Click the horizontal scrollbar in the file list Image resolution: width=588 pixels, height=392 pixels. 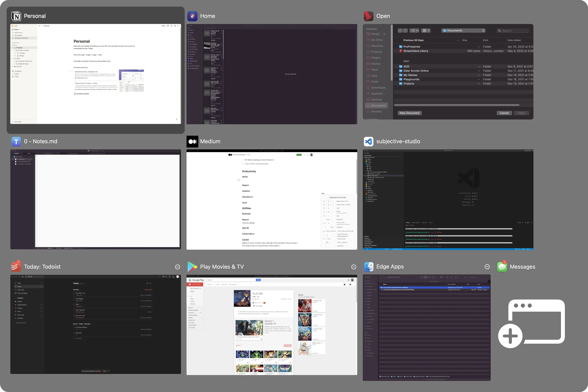[x=456, y=105]
